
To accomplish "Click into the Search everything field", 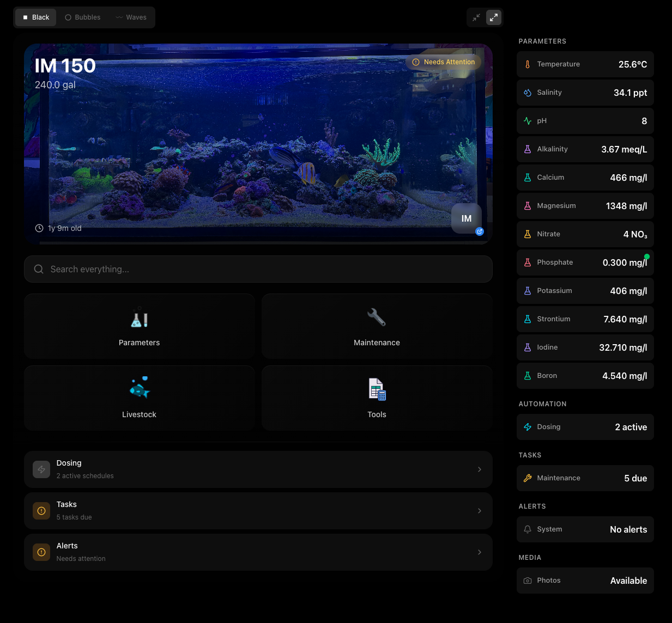I will (258, 269).
